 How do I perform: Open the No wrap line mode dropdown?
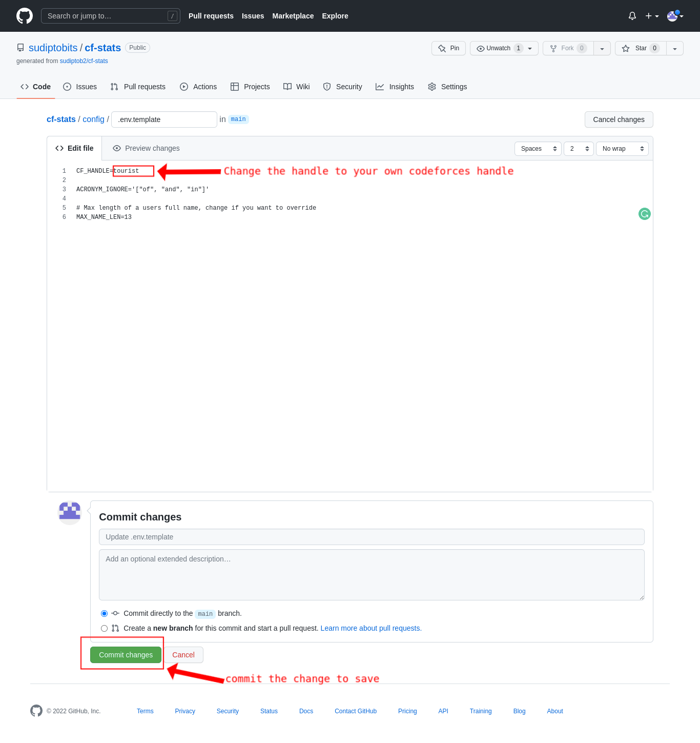(622, 149)
